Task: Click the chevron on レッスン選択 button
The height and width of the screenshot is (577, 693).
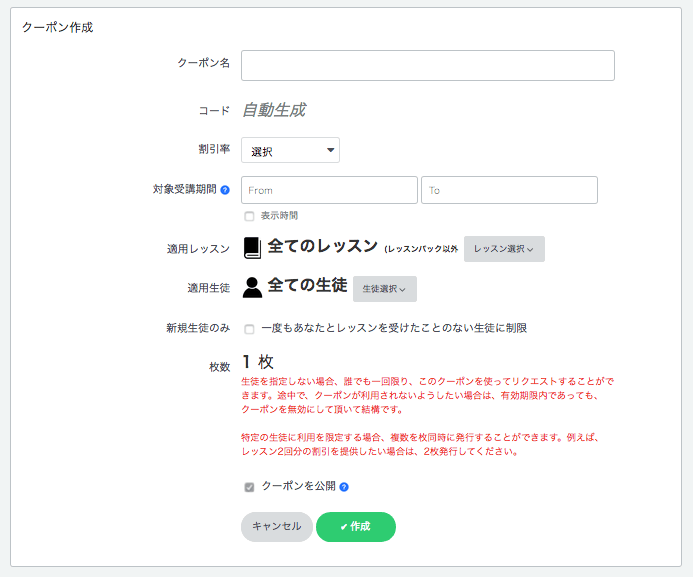Action: [x=530, y=250]
